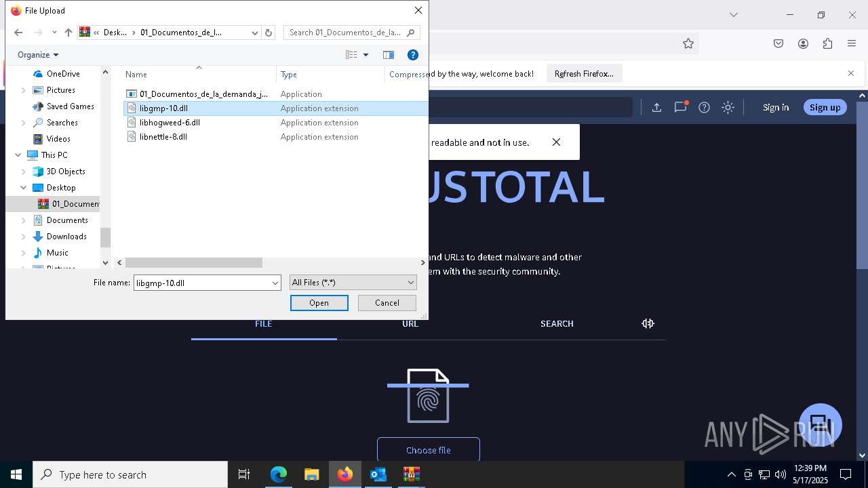Open the dialog help icon
The image size is (868, 488).
(412, 55)
